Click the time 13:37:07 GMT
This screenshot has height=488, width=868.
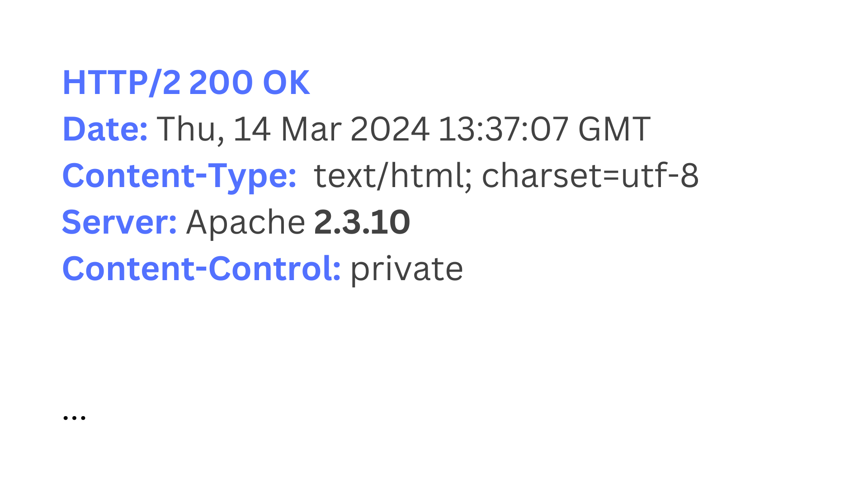point(544,129)
